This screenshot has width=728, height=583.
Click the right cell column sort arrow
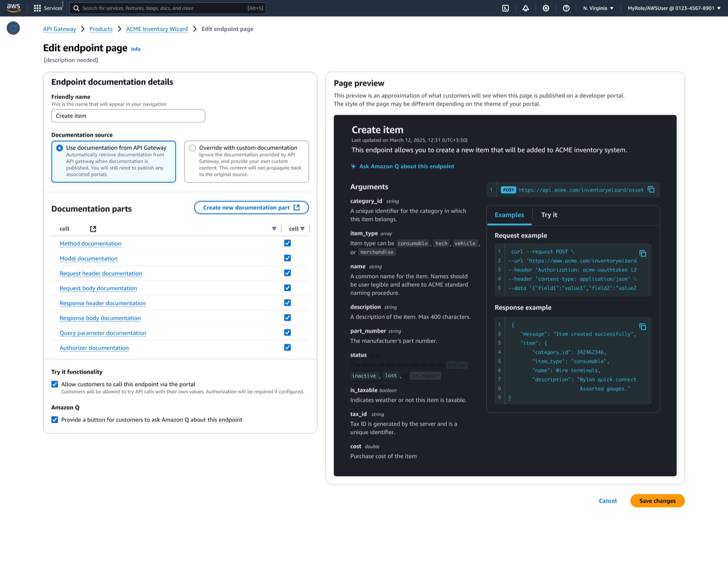point(302,229)
